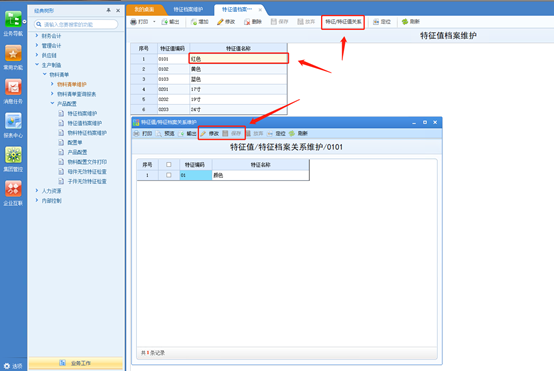Open 产品配置 leaf item in the tree
Screen dimensions: 554x371
(77, 152)
